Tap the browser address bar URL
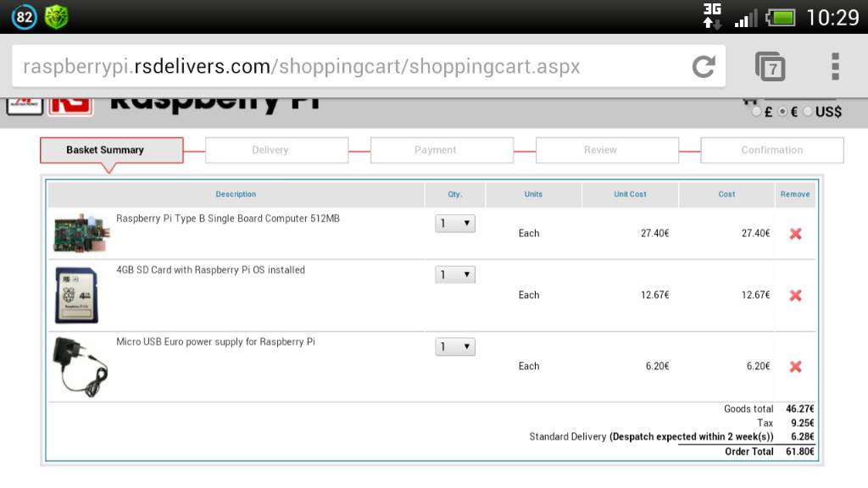868x488 pixels. pos(302,66)
